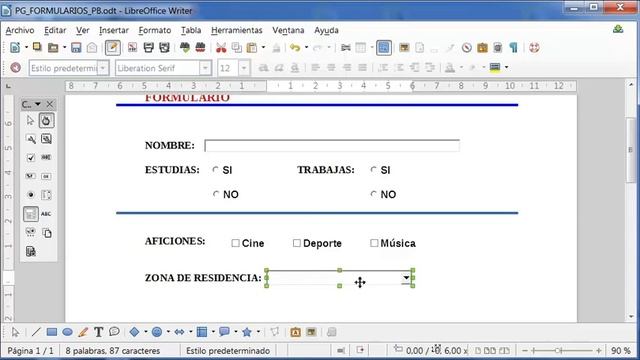The width and height of the screenshot is (640, 360).
Task: Open background color dropdown arrow
Action: click(x=507, y=67)
